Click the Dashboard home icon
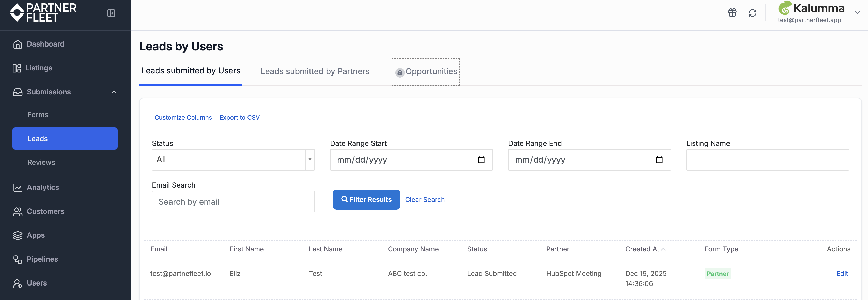Screen dimensions: 868x300 pyautogui.click(x=18, y=44)
